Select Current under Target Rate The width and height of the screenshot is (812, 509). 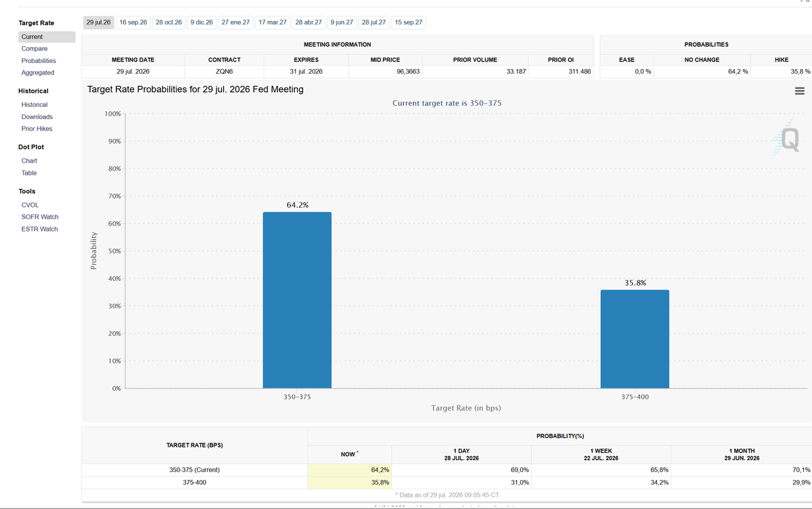coord(47,37)
